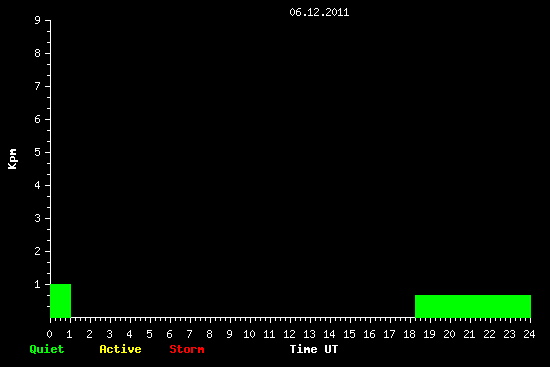
Task: Click the wide green bar near hour 21
Action: [x=473, y=306]
